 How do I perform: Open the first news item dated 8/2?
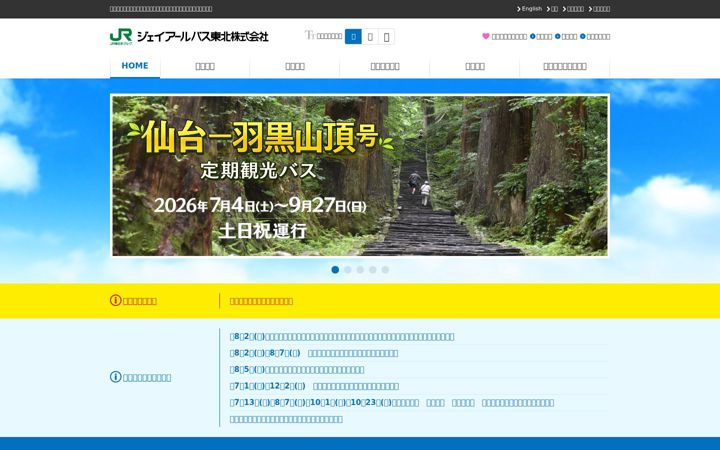[x=342, y=337]
